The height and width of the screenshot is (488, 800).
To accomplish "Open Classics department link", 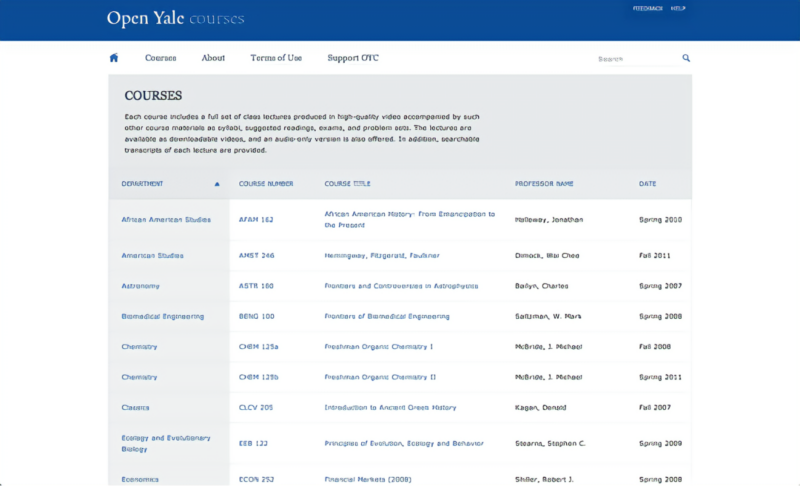I will 135,407.
